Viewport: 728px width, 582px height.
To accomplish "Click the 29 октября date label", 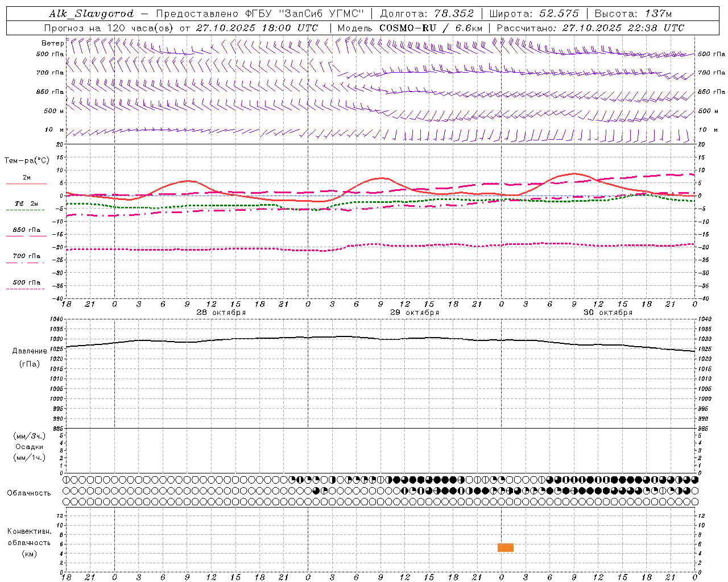I will [415, 313].
